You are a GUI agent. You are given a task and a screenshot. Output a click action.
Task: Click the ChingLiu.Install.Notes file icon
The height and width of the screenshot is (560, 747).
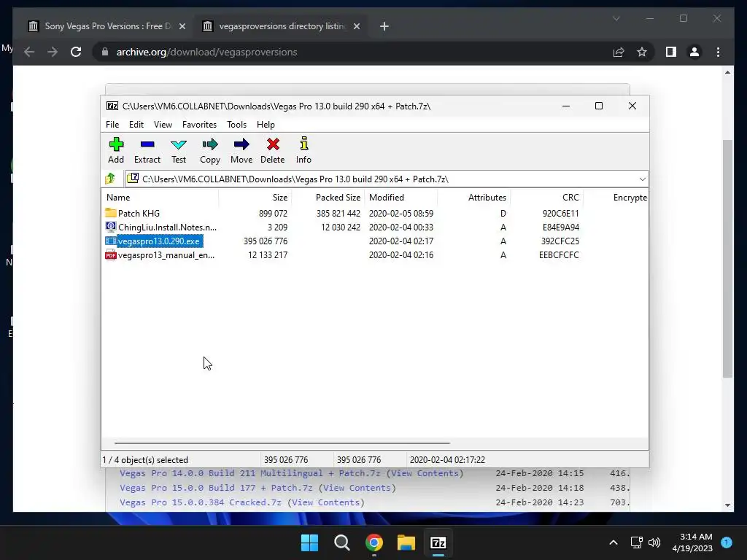111,227
